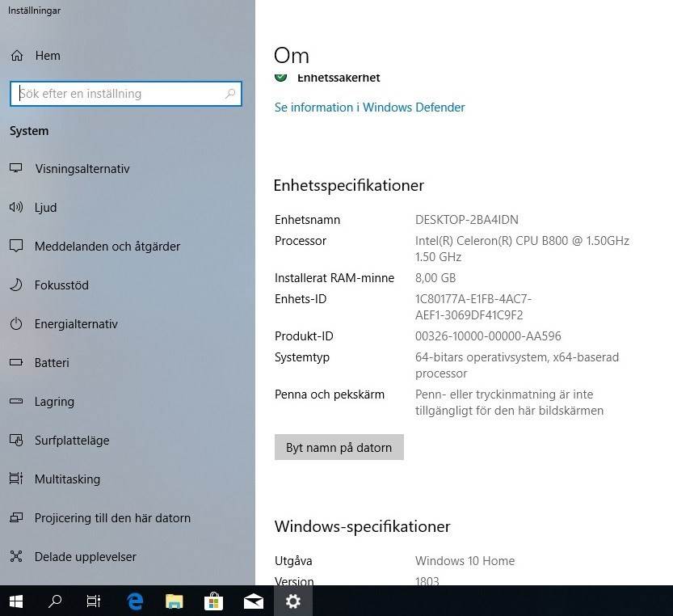Click the Delade upplevelser share icon
Viewport: 673px width, 616px height.
click(x=16, y=556)
